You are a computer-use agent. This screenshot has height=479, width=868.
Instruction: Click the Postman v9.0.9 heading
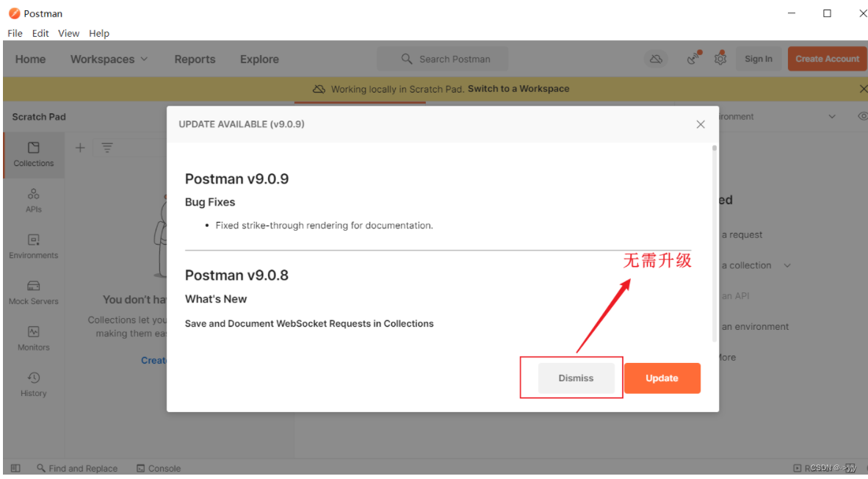click(237, 179)
